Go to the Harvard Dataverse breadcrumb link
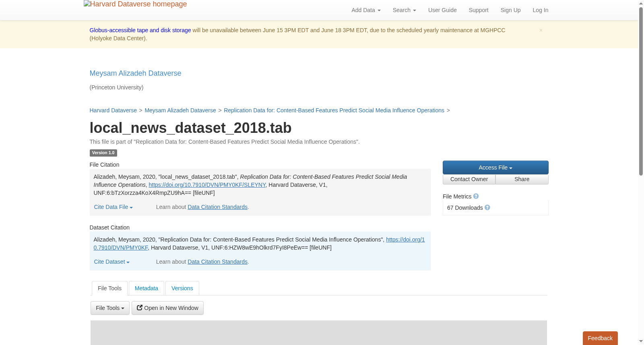 [113, 110]
